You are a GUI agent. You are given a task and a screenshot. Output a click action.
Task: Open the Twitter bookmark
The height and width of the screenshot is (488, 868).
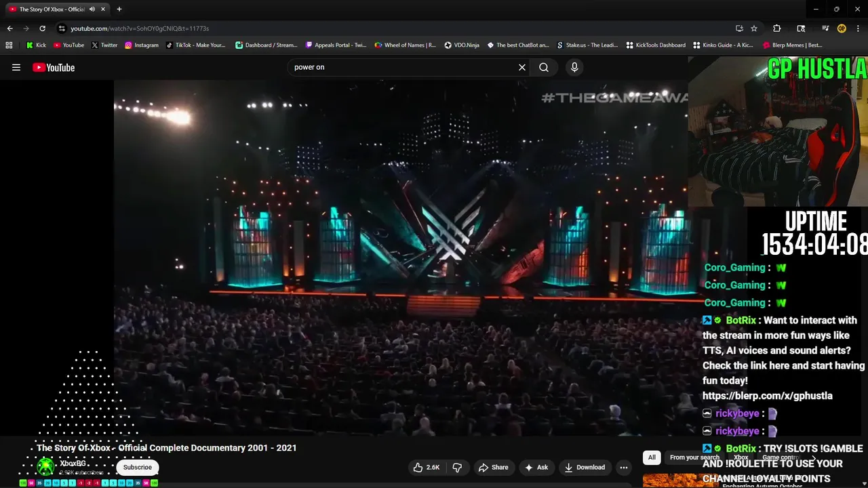tap(104, 45)
